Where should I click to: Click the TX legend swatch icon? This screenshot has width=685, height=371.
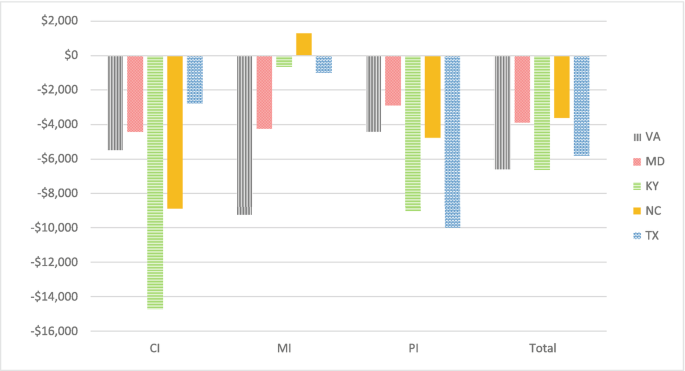tap(637, 236)
